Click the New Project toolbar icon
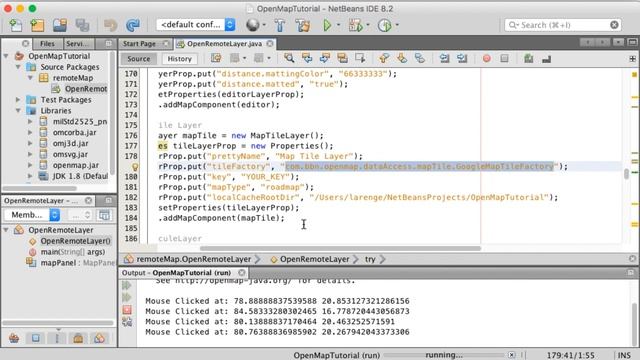The image size is (640, 360). click(x=37, y=25)
